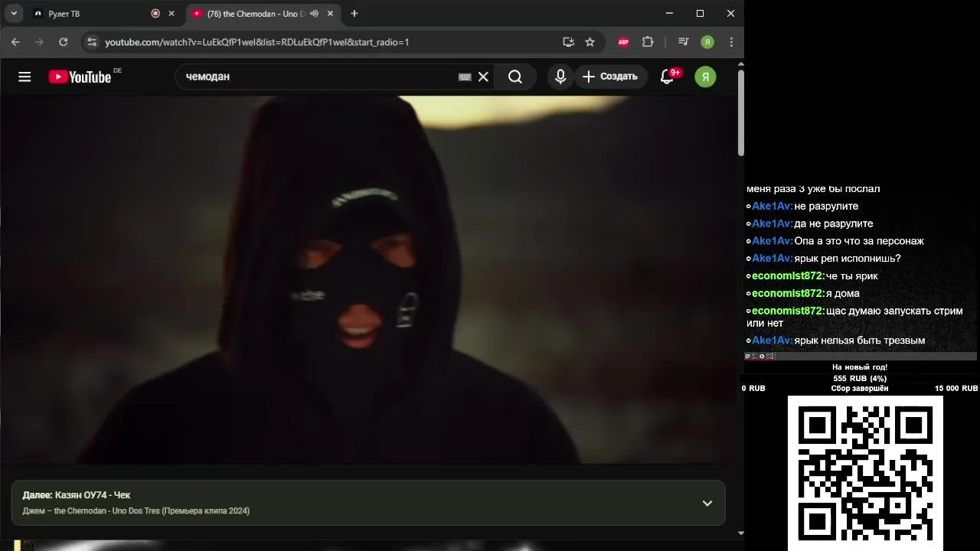Start voice search with microphone
This screenshot has width=980, height=551.
pos(560,77)
